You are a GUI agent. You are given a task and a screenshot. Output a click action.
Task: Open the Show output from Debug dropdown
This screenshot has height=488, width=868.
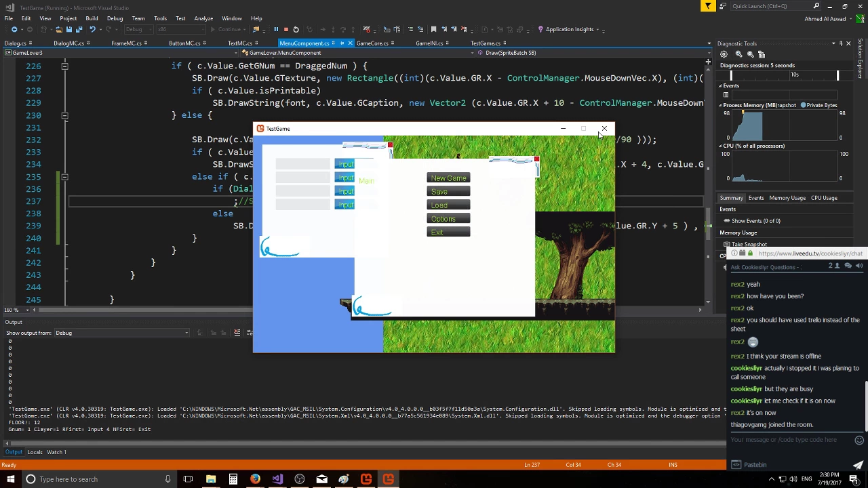click(x=121, y=333)
